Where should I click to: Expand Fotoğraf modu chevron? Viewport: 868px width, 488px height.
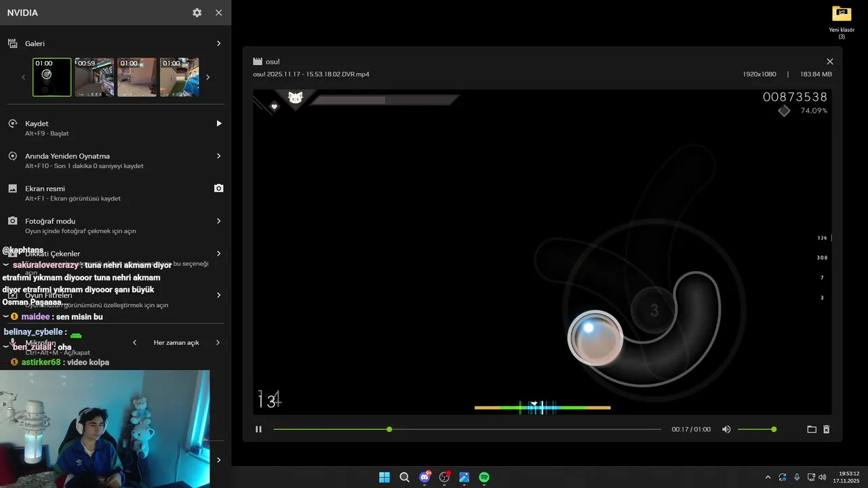[218, 221]
